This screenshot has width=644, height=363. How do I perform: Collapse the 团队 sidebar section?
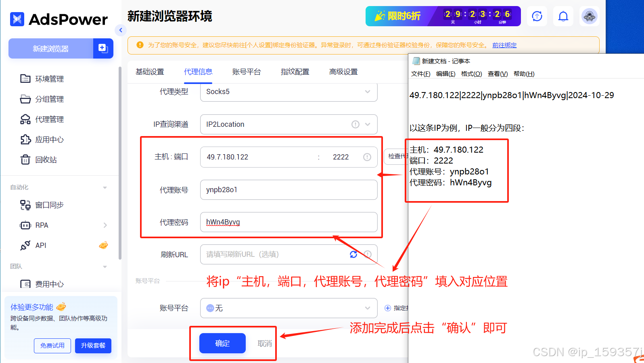point(105,266)
